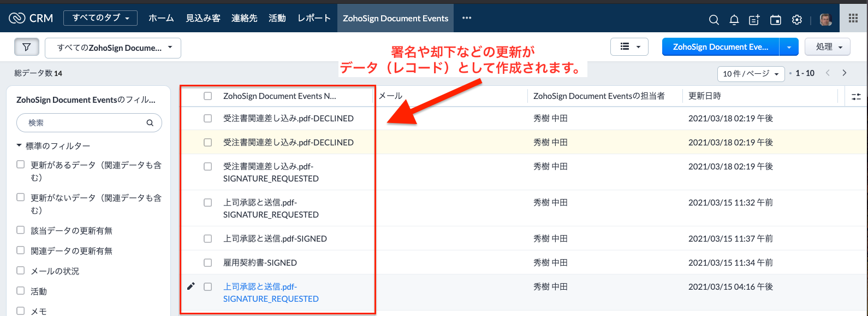
Task: Go to the 活動 tab
Action: click(277, 18)
